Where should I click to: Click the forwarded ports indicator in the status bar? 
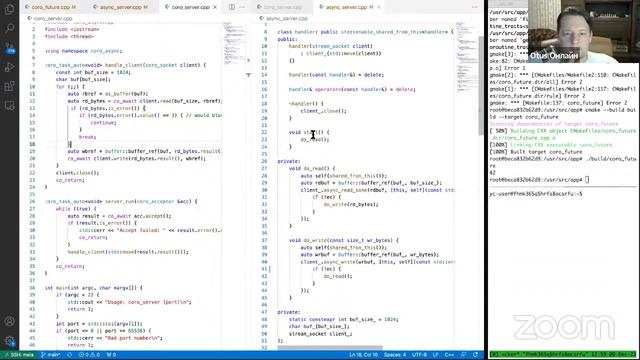pos(111,355)
